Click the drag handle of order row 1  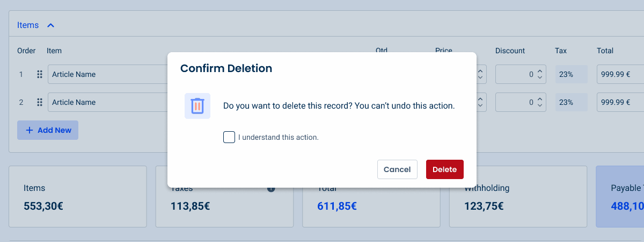pos(39,75)
